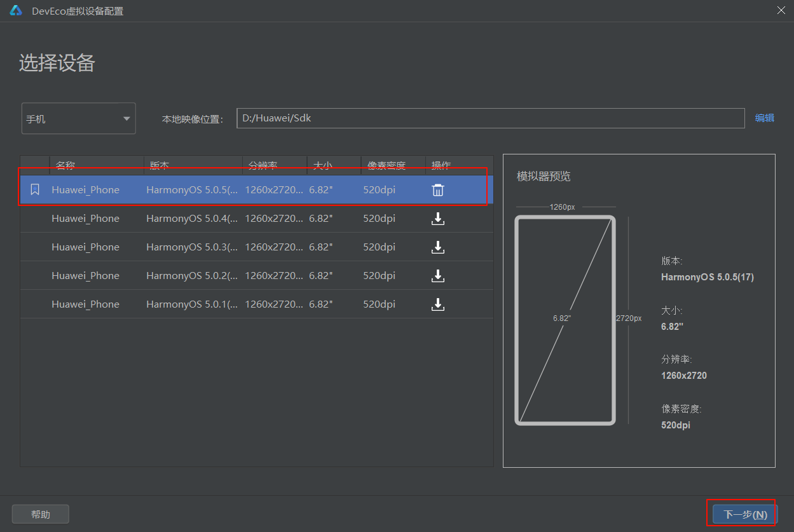This screenshot has width=794, height=532.
Task: Download the HarmonyOS 5.0.4 image
Action: point(437,218)
